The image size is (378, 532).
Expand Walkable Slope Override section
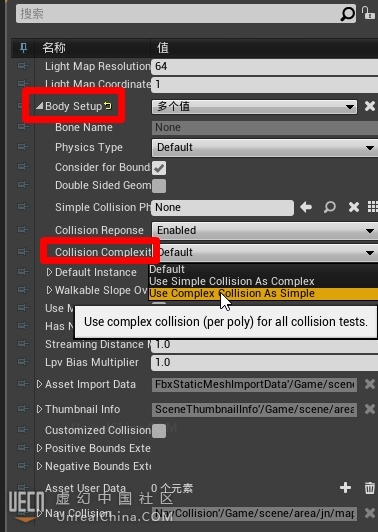coord(49,290)
